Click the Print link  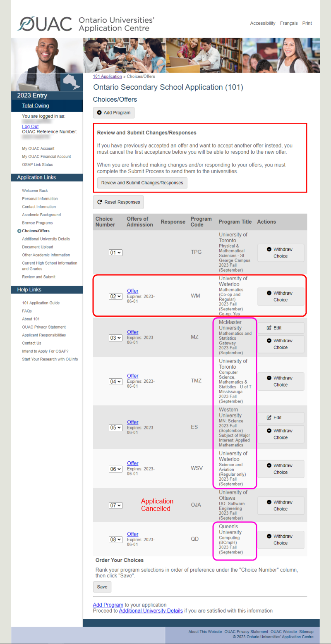tap(307, 23)
